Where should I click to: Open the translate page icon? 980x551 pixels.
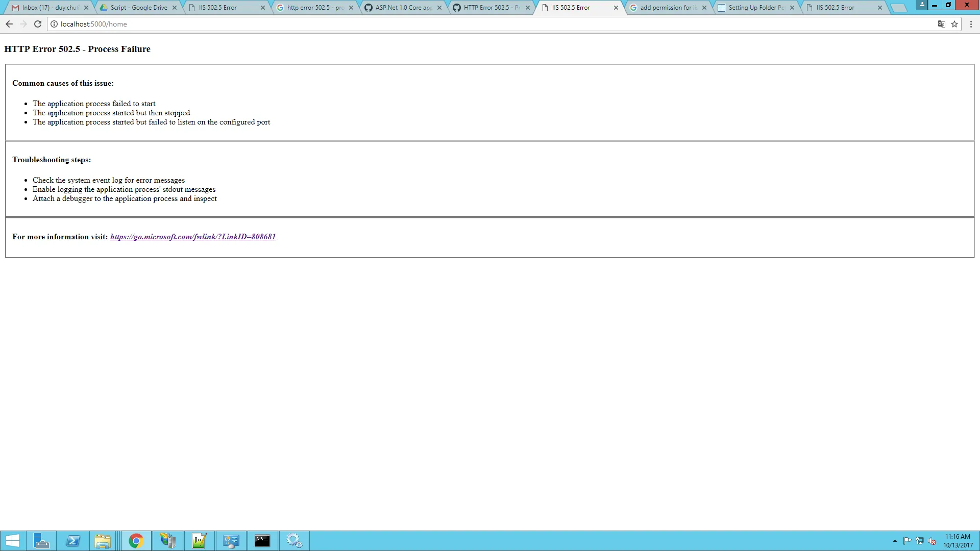942,24
